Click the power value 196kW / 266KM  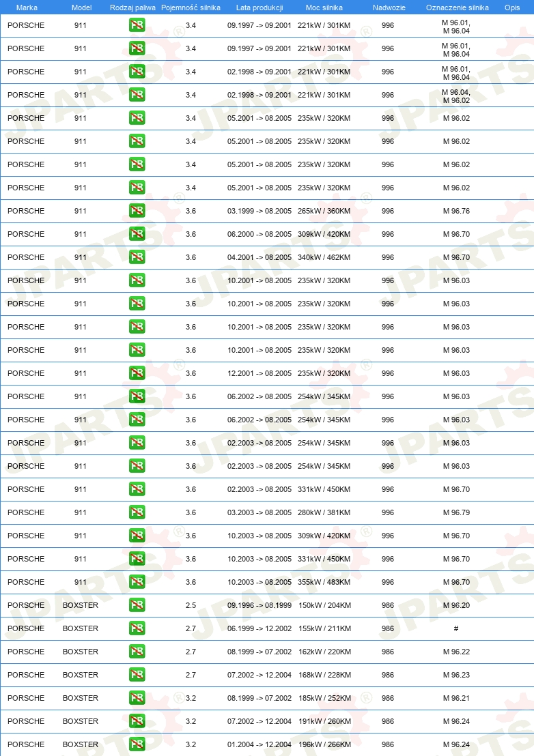point(324,744)
